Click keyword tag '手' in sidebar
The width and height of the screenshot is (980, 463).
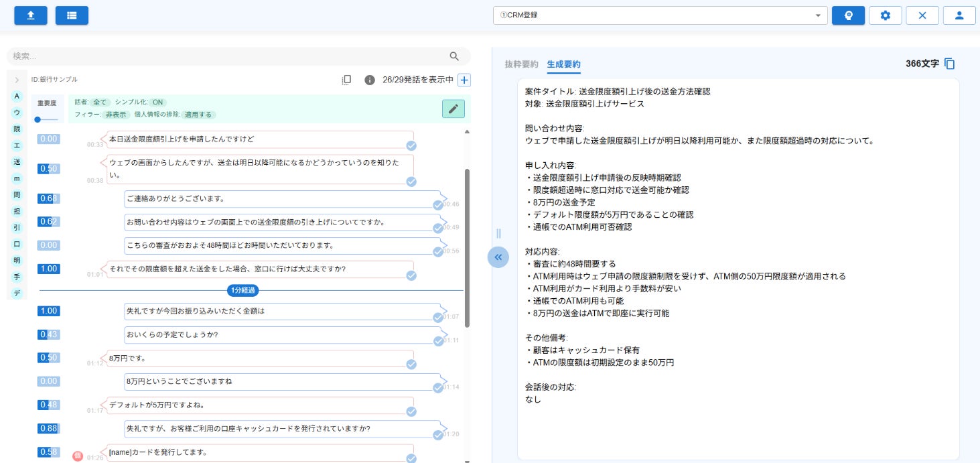tap(17, 277)
